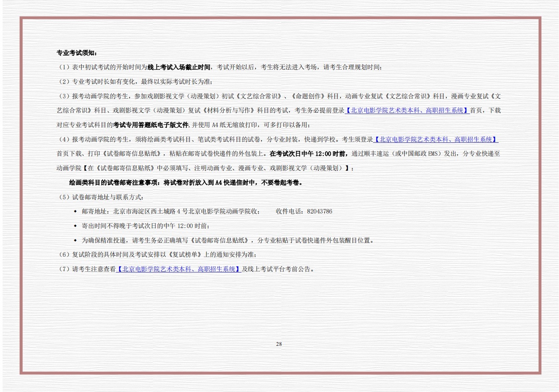Screen dimensions: 559x392
Task: Click the diamond bullet before 邮寄地址
Action: coord(75,211)
